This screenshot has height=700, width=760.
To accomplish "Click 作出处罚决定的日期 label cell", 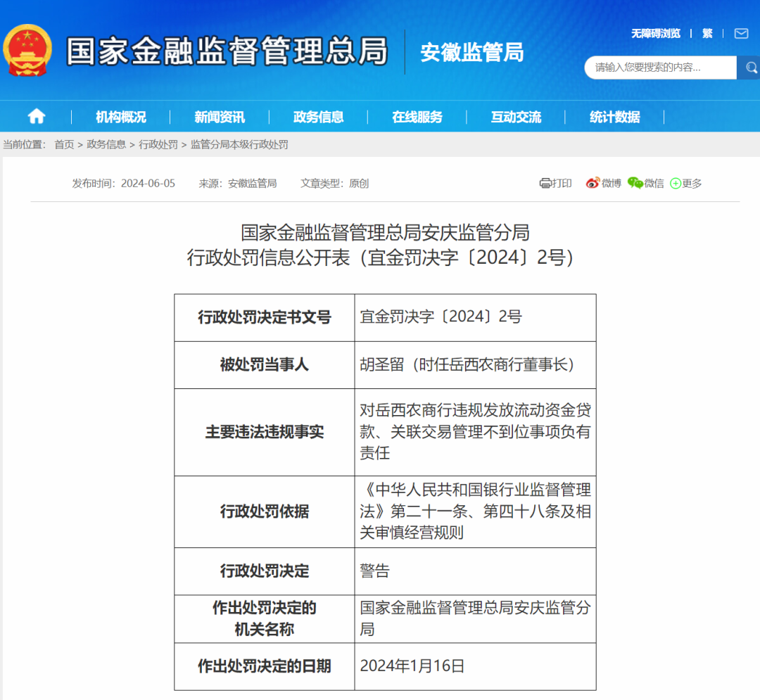I will tap(264, 666).
